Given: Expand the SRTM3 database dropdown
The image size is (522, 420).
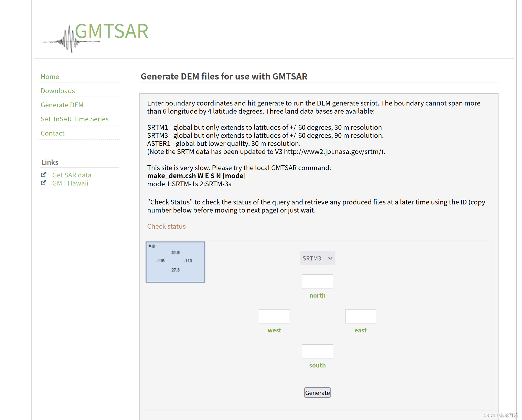Looking at the screenshot, I should [313, 258].
